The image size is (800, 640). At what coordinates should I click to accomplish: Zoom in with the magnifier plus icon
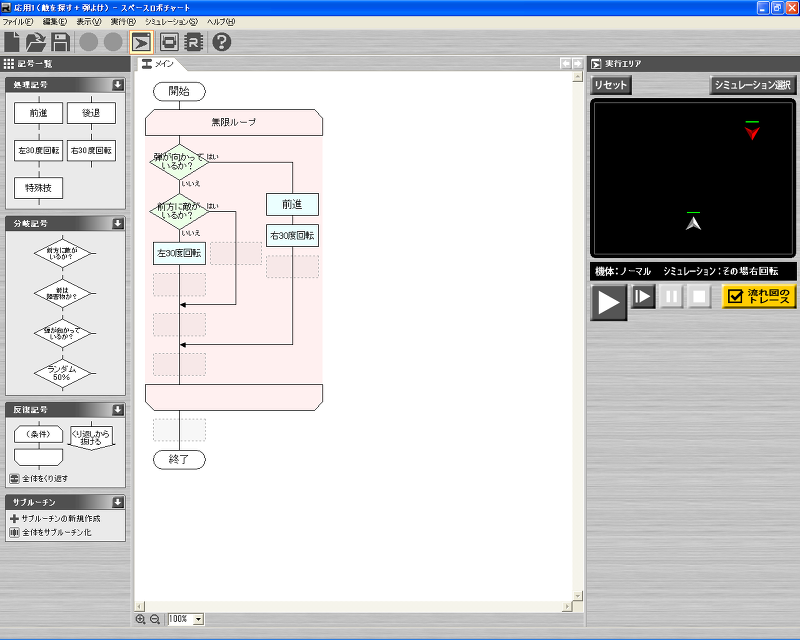pos(142,619)
